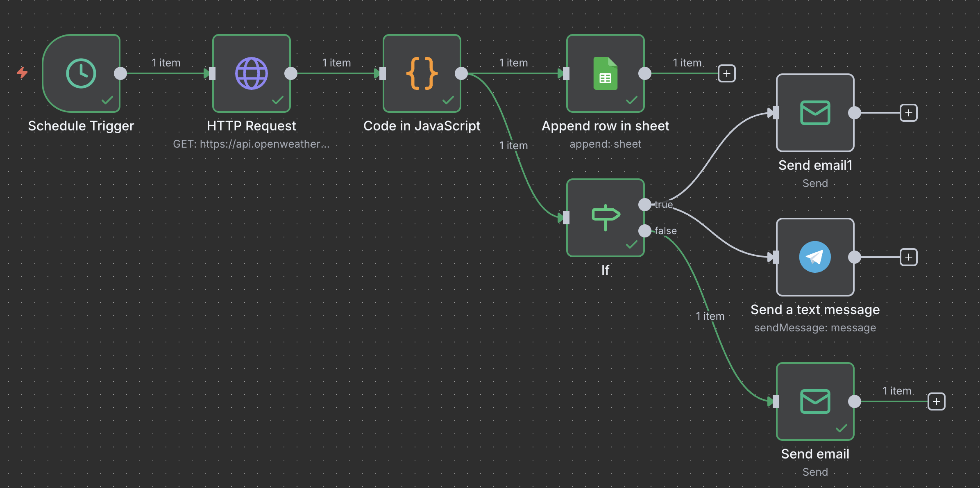This screenshot has width=980, height=488.
Task: Select the Google Sheets icon in Append row node
Action: 605,74
